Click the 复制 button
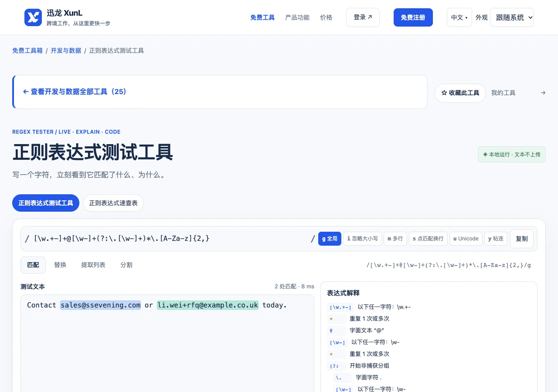The image size is (558, 392). pos(522,239)
